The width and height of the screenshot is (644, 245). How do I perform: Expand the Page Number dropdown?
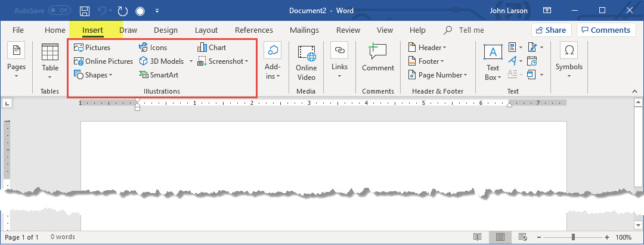tap(438, 75)
